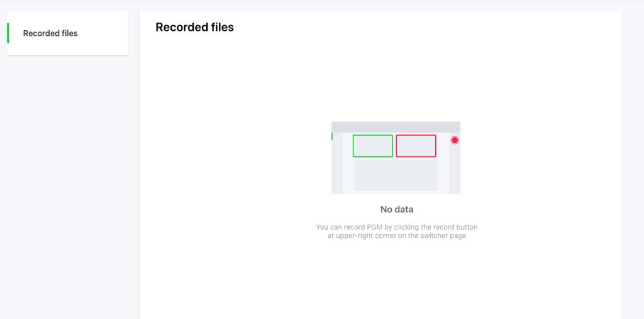Click the red record dot in illustration

pos(455,140)
